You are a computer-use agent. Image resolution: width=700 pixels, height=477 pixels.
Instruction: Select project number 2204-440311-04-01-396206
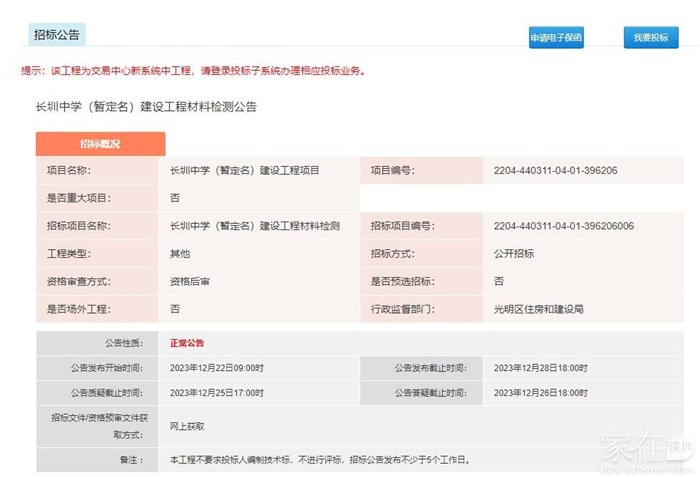555,170
